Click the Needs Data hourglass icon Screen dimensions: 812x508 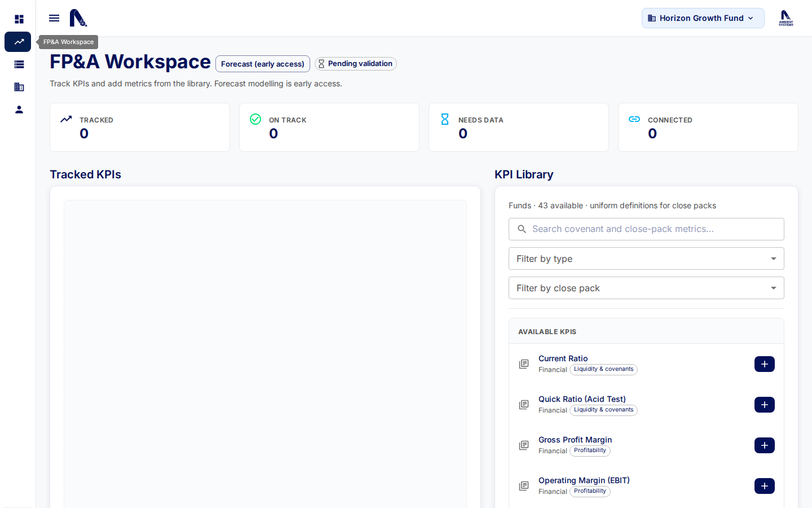445,119
